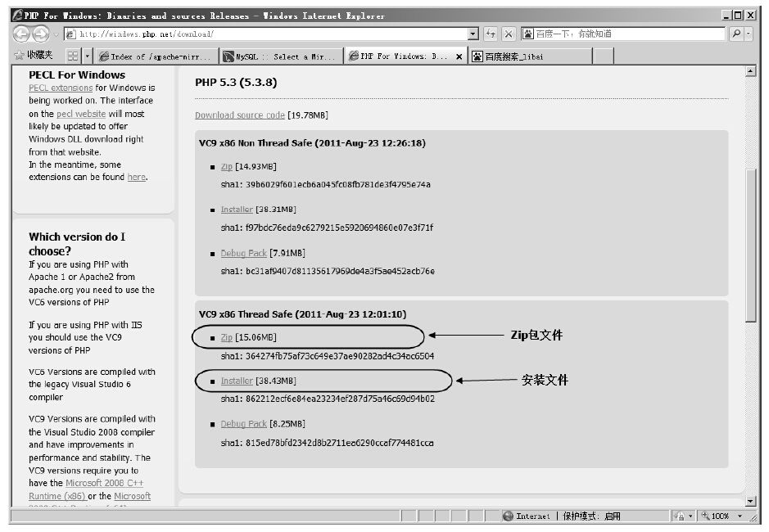Image resolution: width=769 pixels, height=532 pixels.
Task: Click the page icon in the address bar
Action: tap(71, 34)
